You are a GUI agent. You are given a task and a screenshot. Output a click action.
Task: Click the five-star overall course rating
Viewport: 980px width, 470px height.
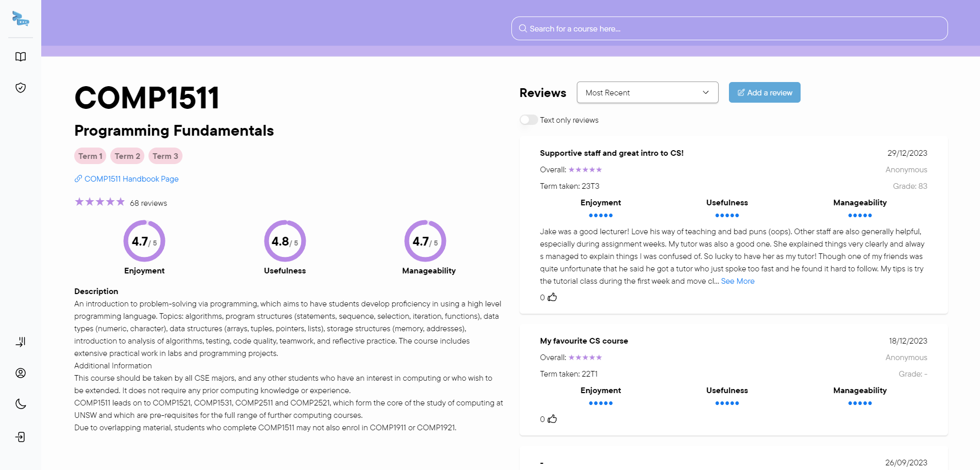[x=99, y=202]
